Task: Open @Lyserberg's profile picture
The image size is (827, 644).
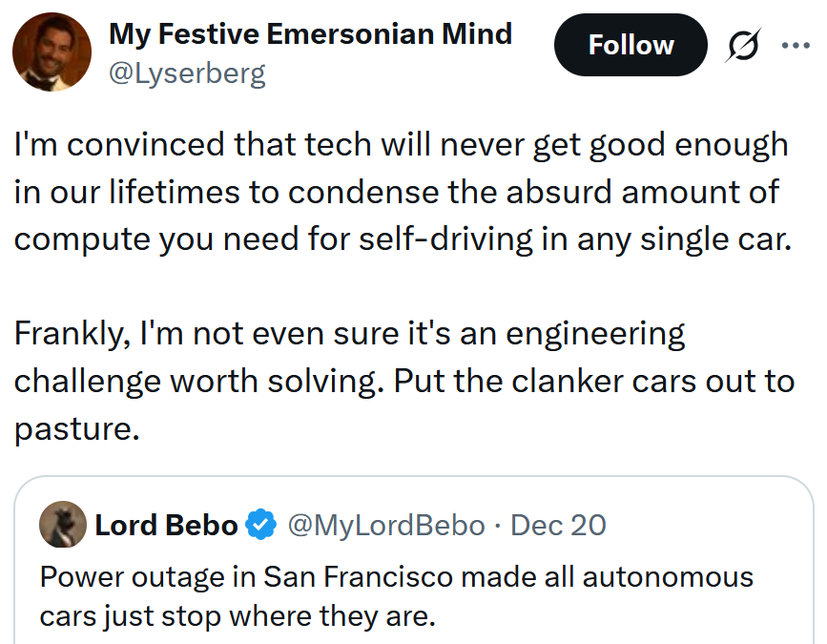Action: [x=52, y=52]
